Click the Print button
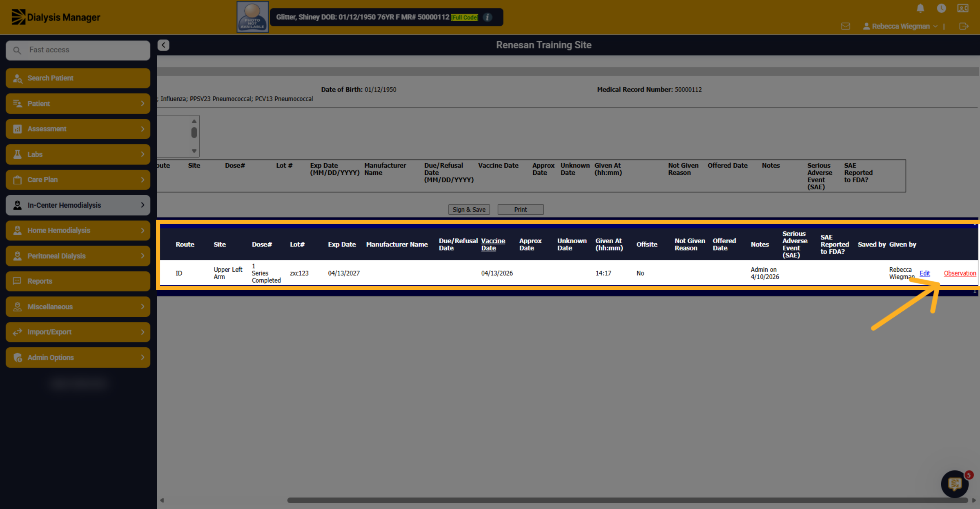980x509 pixels. pyautogui.click(x=520, y=209)
